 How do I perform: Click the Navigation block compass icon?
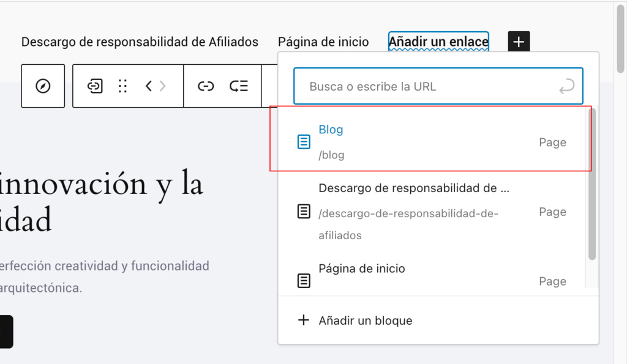[43, 86]
